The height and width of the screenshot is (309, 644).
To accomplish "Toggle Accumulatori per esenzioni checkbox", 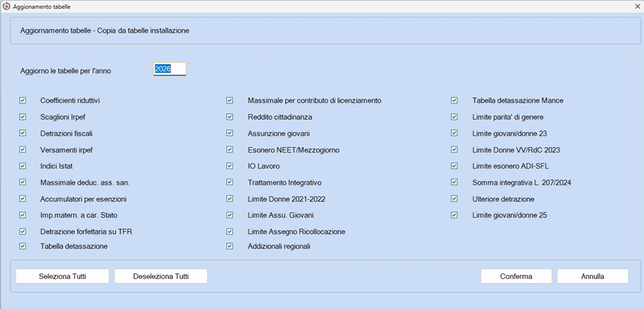I will pyautogui.click(x=22, y=198).
